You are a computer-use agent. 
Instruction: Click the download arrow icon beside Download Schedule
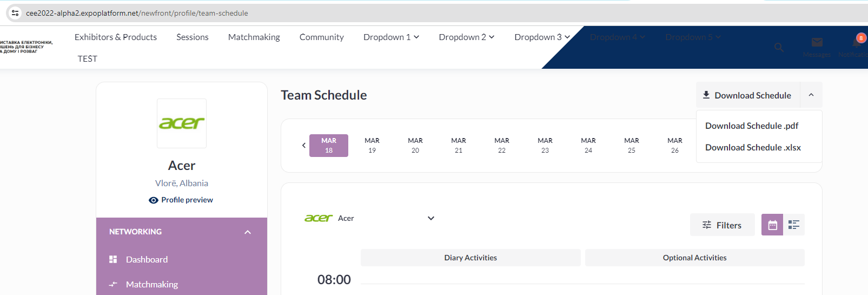706,95
